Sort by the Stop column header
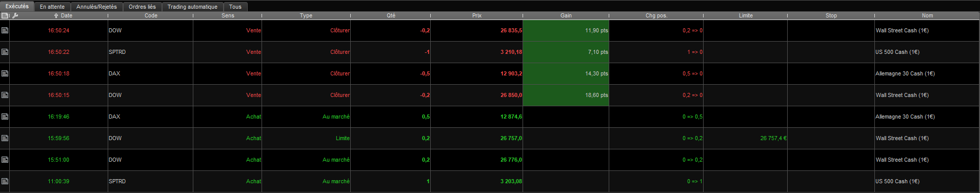Viewport: 980px width, 193px height. tap(831, 15)
